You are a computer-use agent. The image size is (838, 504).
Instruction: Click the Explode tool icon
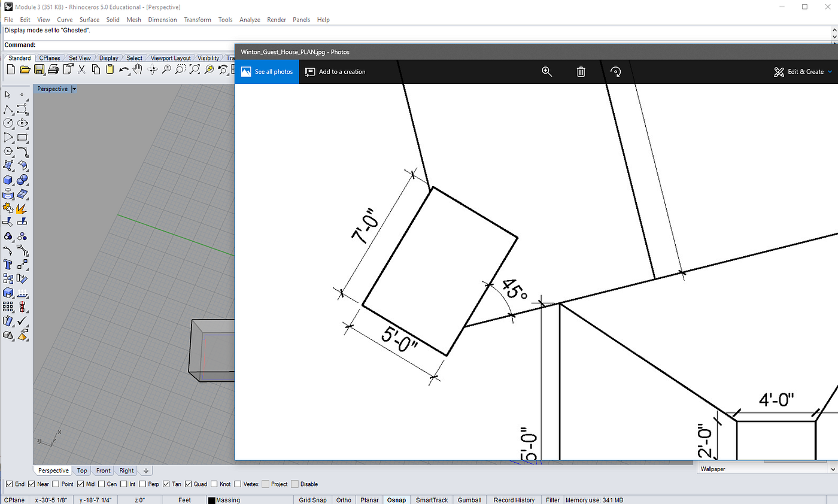point(23,208)
